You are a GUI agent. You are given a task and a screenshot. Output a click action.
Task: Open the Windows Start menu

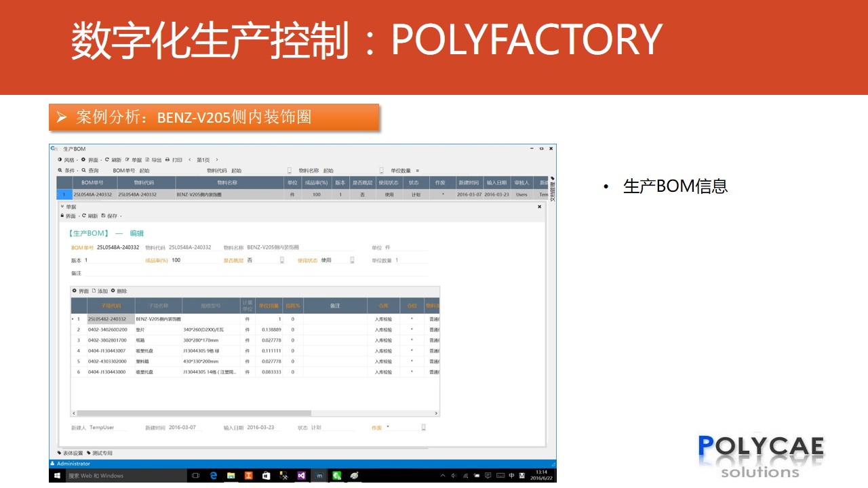coord(58,476)
